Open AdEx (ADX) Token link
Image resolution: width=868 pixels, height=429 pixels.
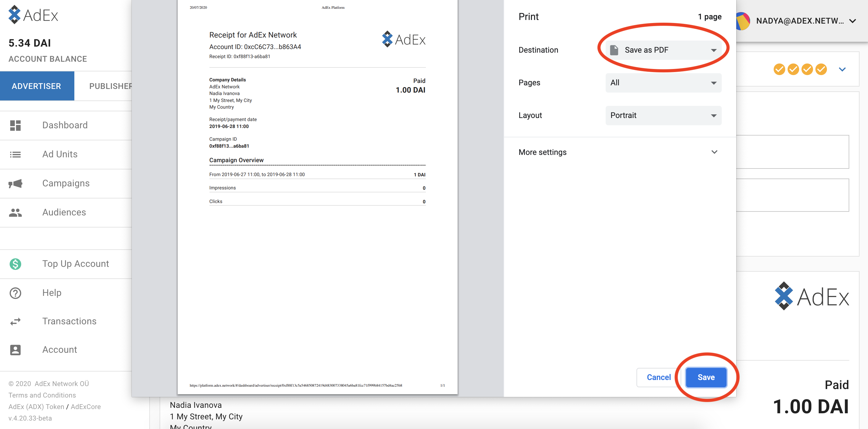point(36,406)
